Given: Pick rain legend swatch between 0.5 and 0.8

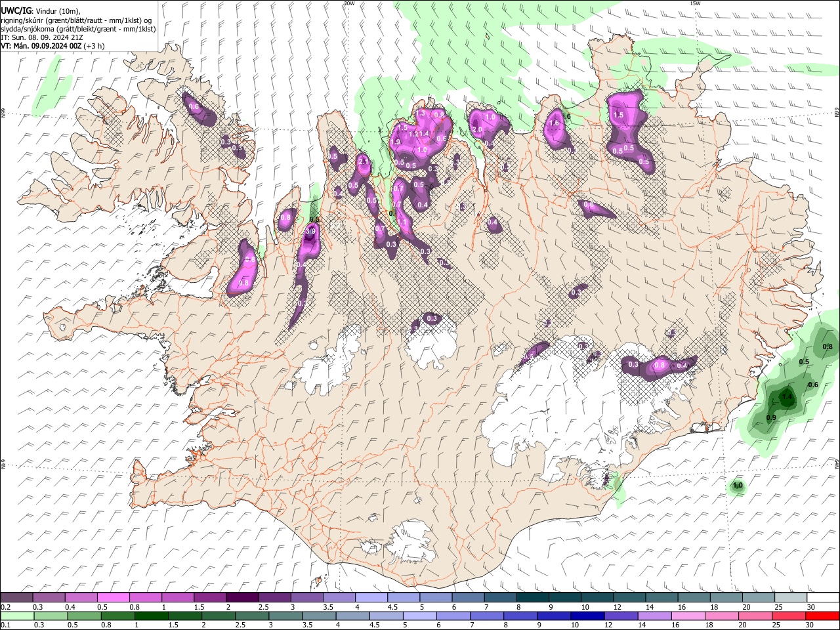Looking at the screenshot, I should [84, 616].
